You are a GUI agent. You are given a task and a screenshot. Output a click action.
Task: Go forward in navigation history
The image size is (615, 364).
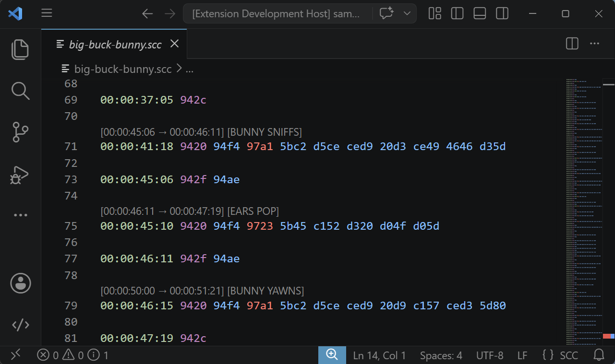pyautogui.click(x=170, y=13)
